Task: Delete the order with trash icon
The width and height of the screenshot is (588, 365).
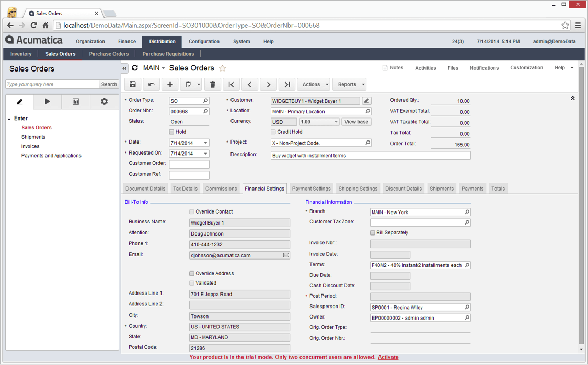Action: point(213,84)
